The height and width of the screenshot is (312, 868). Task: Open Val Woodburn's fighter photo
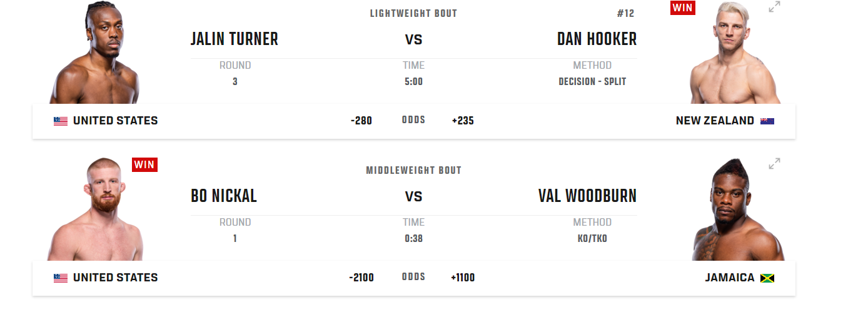click(738, 210)
